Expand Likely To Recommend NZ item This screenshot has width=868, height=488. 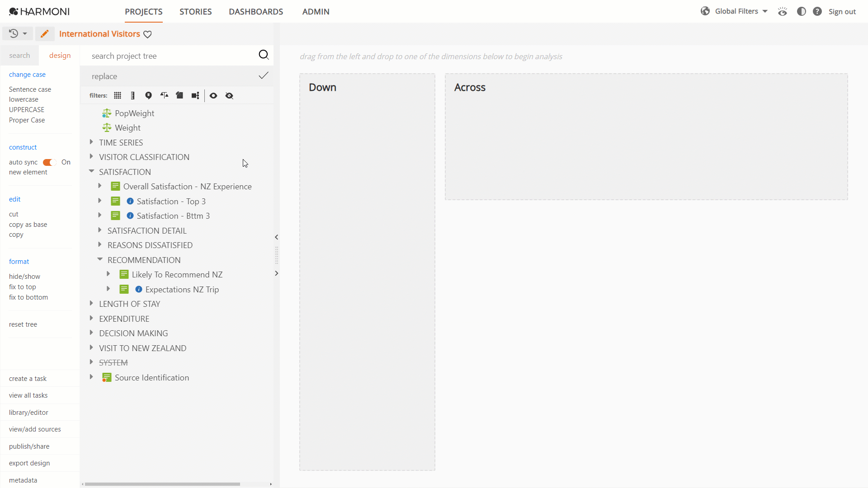108,274
